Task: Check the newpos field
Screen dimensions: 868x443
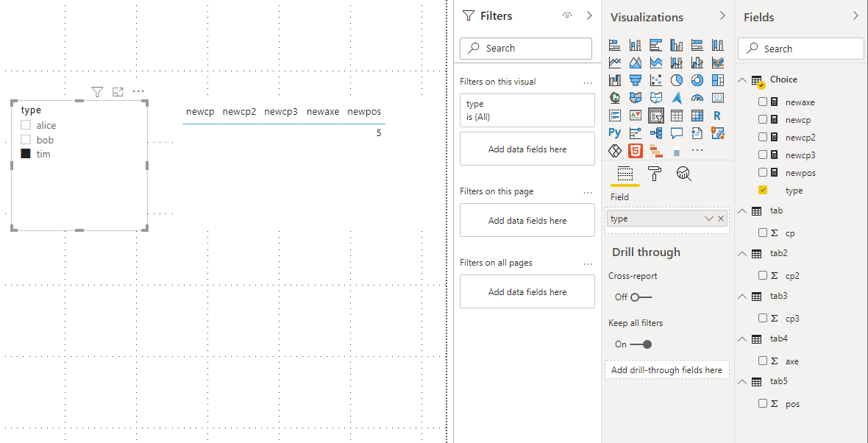Action: pos(763,173)
